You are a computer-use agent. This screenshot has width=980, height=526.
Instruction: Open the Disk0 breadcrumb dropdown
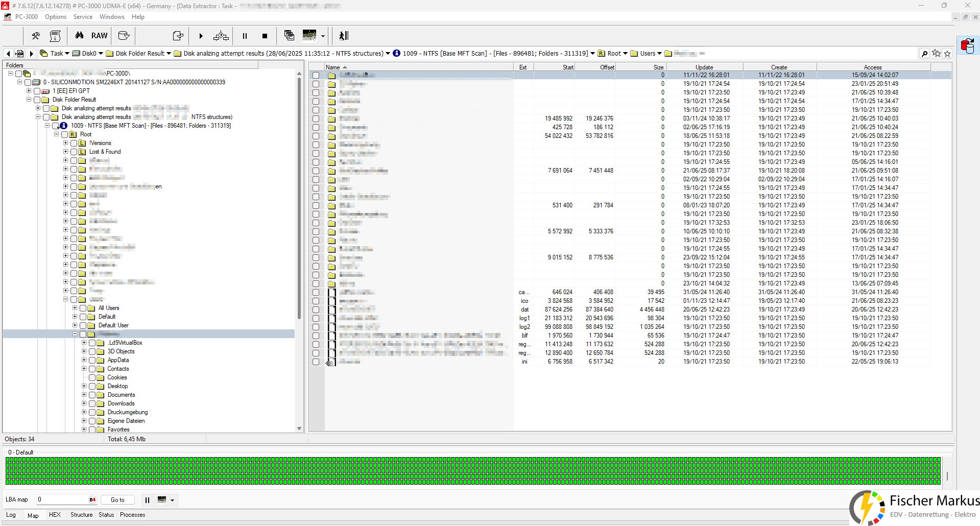[x=101, y=54]
